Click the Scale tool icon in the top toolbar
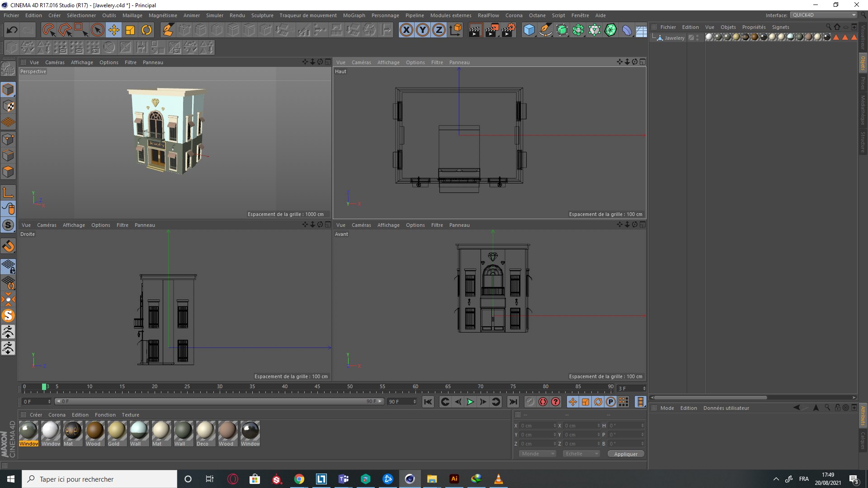 click(x=130, y=30)
